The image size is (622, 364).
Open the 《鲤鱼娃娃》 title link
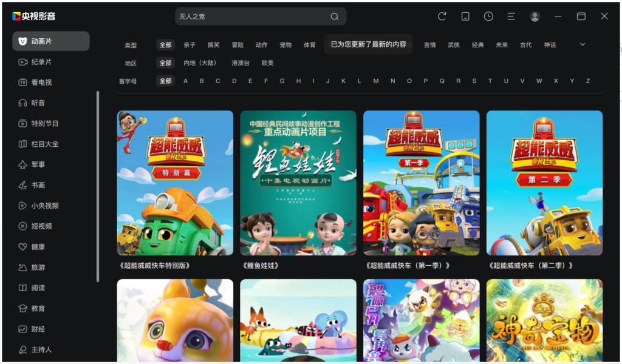tap(261, 266)
